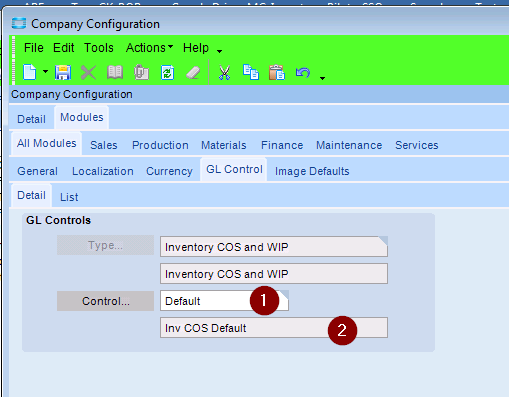
Task: Select the GL Control Detail tab
Action: click(31, 195)
